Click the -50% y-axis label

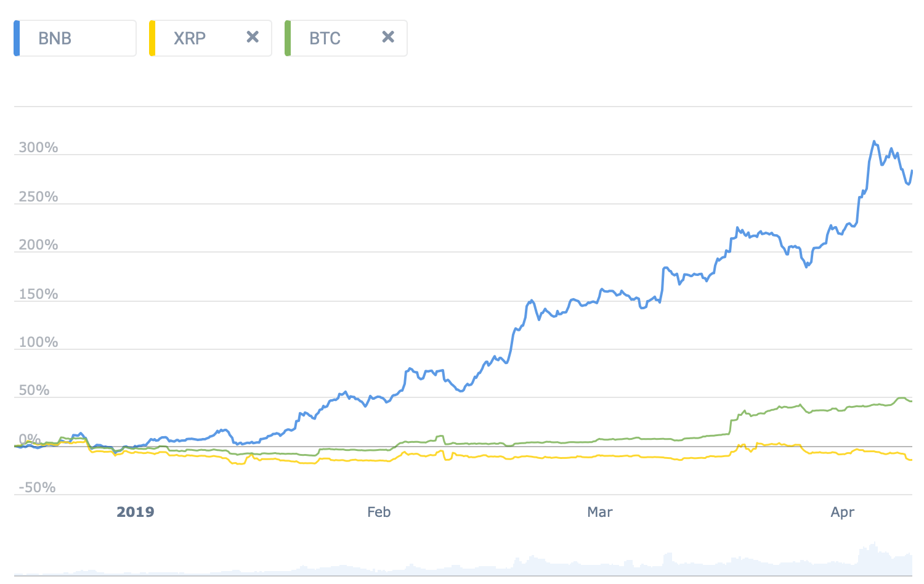pos(37,487)
